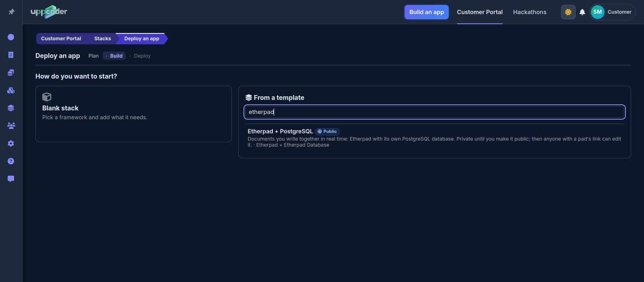The width and height of the screenshot is (644, 282).
Task: Open the layers stacks icon in sidebar
Action: tap(11, 108)
